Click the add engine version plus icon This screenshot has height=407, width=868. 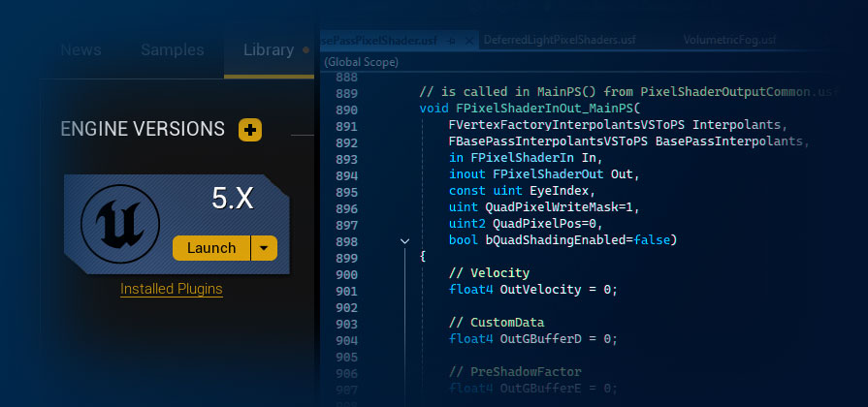point(250,130)
